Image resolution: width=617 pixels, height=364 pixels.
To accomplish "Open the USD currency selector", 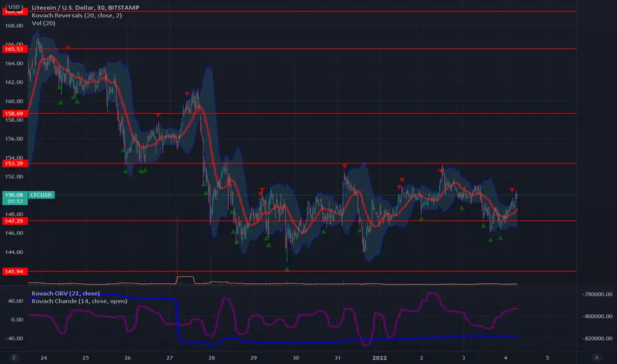I will pos(14,7).
